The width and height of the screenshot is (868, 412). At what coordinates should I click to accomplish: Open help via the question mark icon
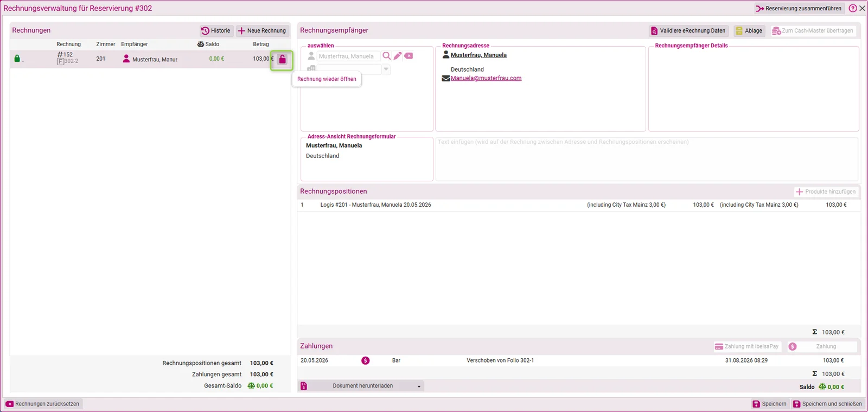point(852,8)
